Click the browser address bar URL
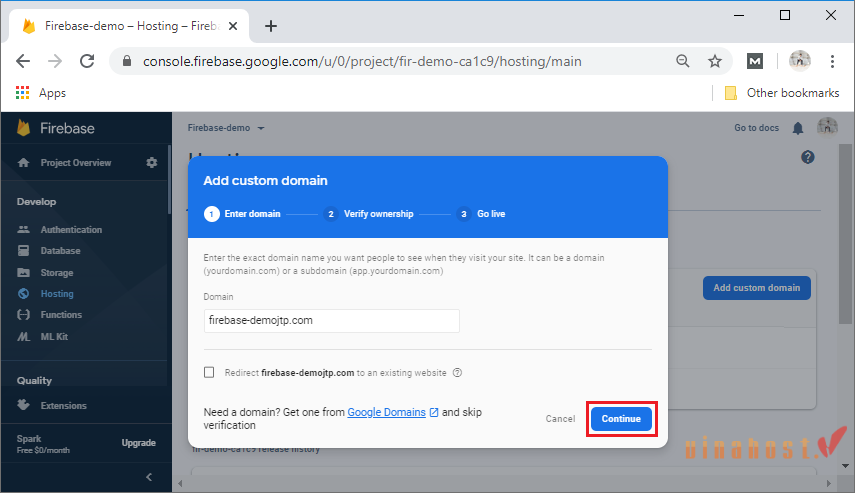857x495 pixels. click(x=362, y=61)
